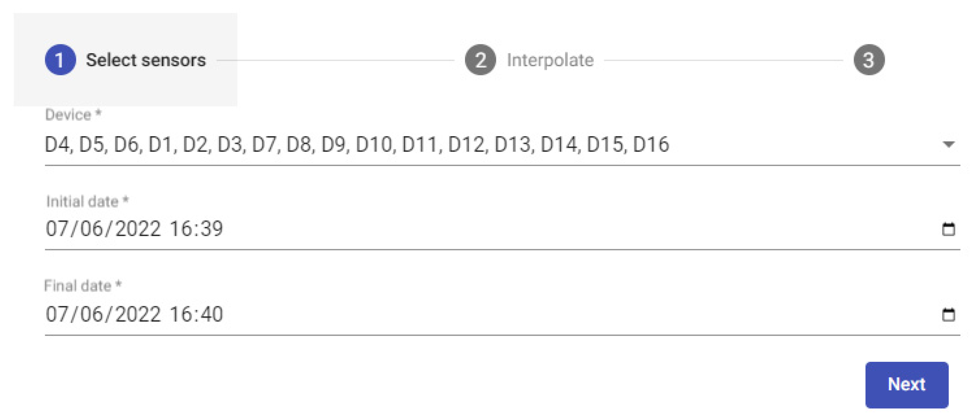
Task: Select the day 07 in Final date
Action: pyautogui.click(x=57, y=314)
